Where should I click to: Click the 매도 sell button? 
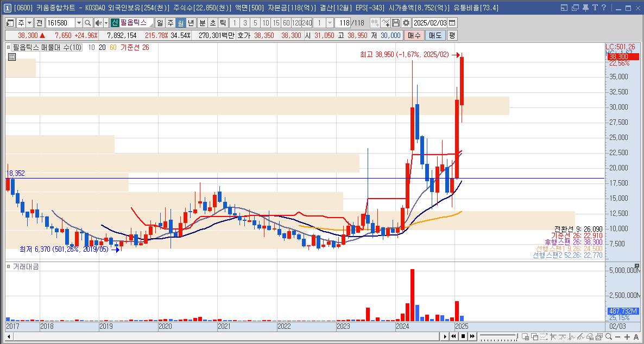tap(435, 36)
